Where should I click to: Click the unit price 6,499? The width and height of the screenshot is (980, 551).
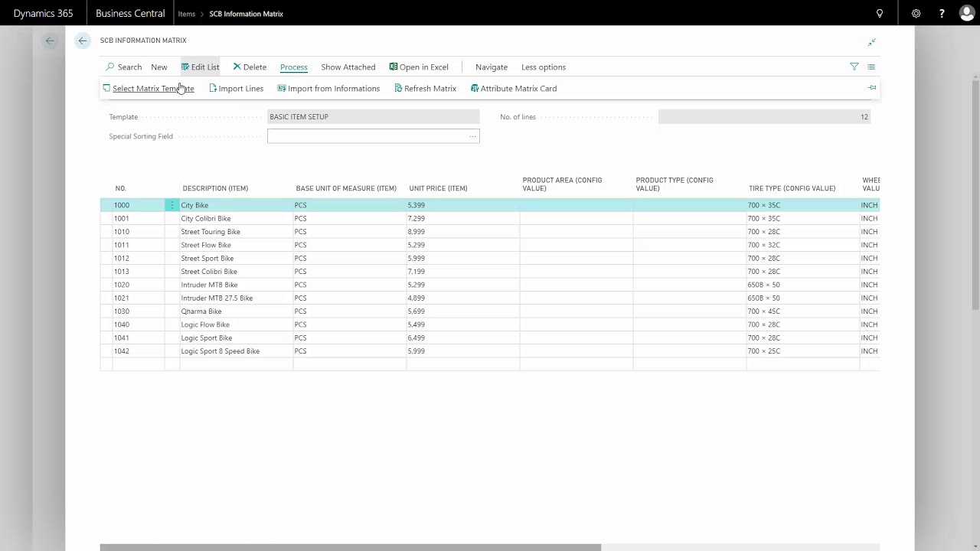tap(416, 337)
